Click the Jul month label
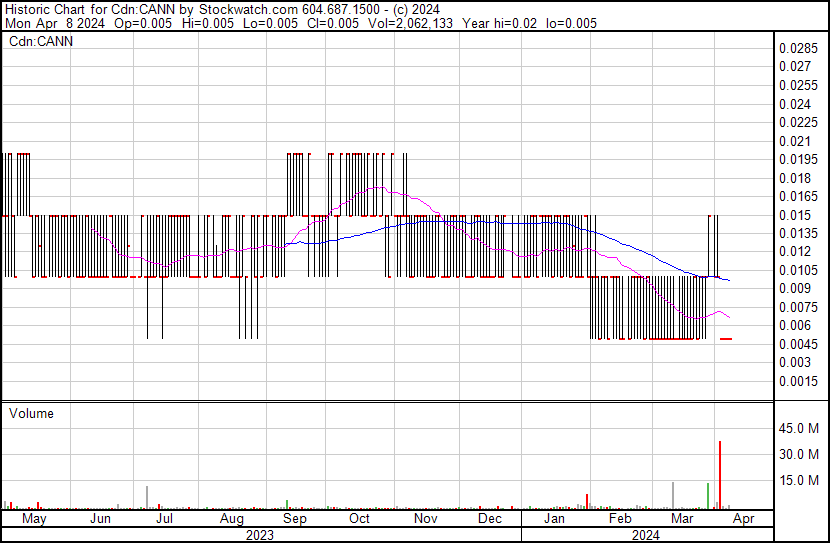 165,519
